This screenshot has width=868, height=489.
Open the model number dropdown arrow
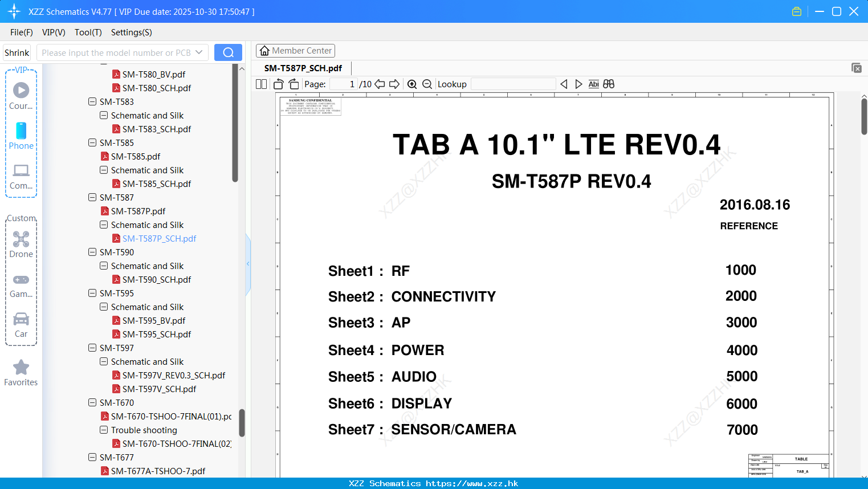199,52
